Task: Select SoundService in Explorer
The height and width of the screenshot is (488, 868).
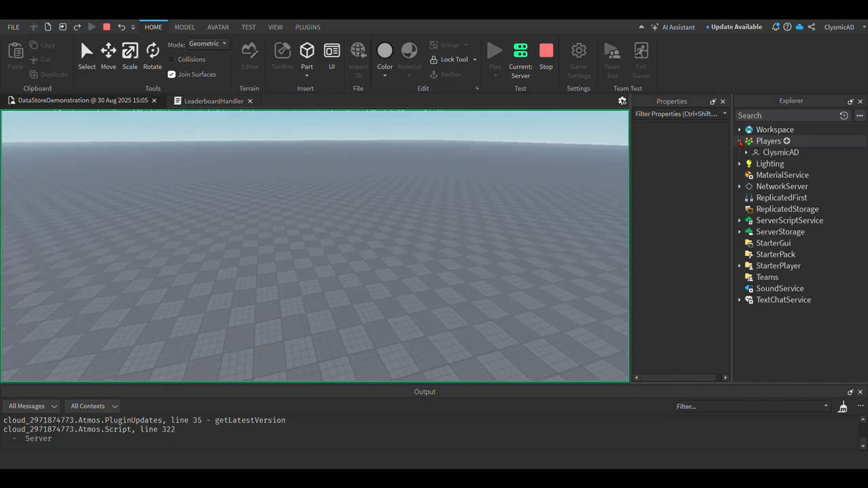Action: 780,289
